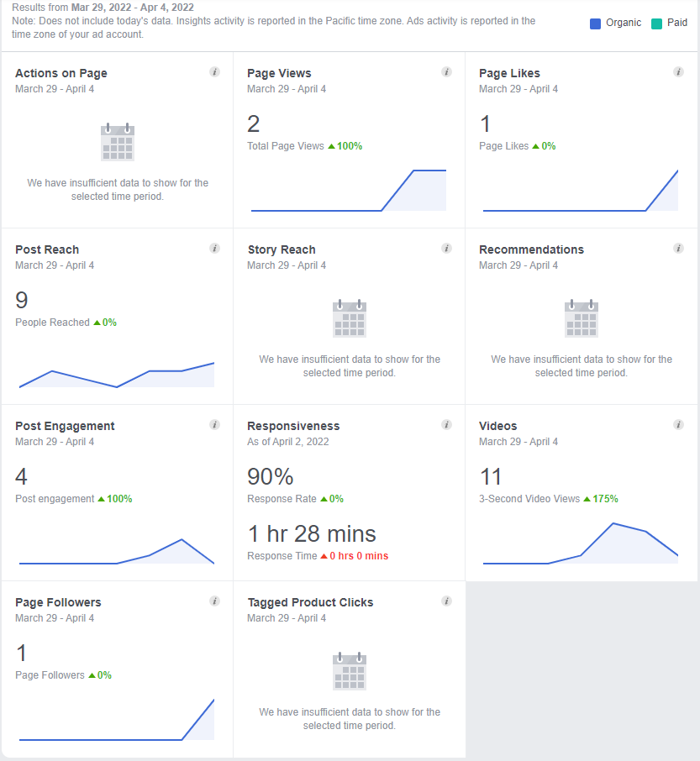
Task: Click the Story Reach info icon
Action: [446, 249]
